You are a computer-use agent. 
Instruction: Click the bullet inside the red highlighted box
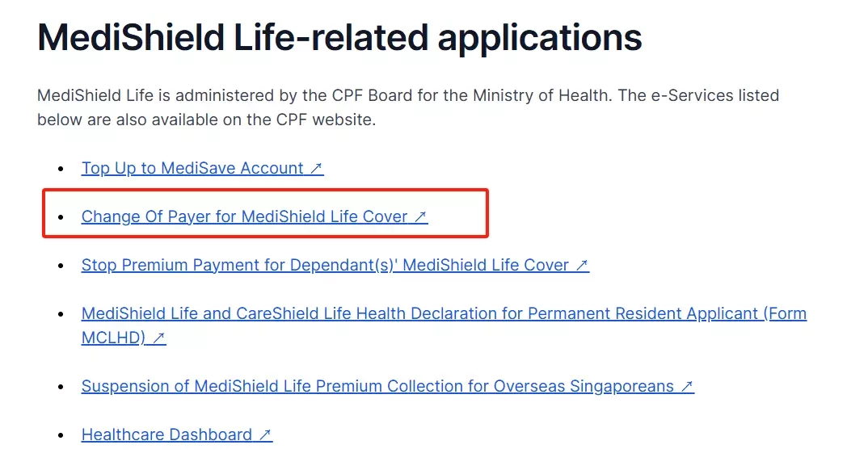(61, 217)
